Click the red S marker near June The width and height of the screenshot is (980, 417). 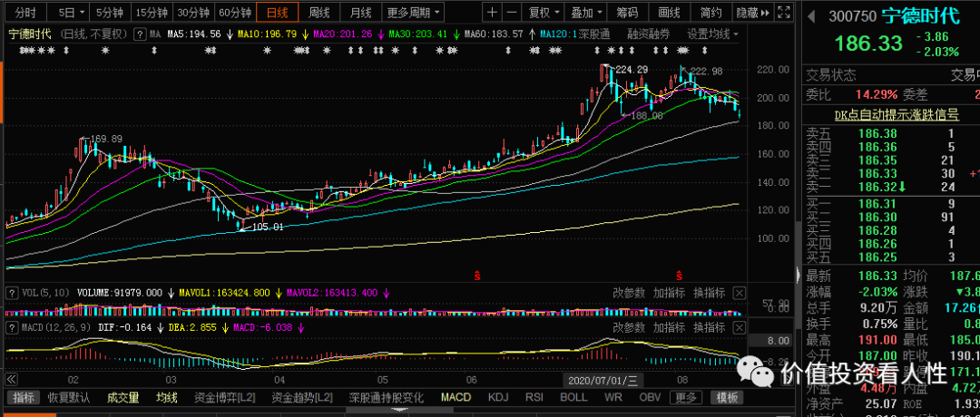476,275
